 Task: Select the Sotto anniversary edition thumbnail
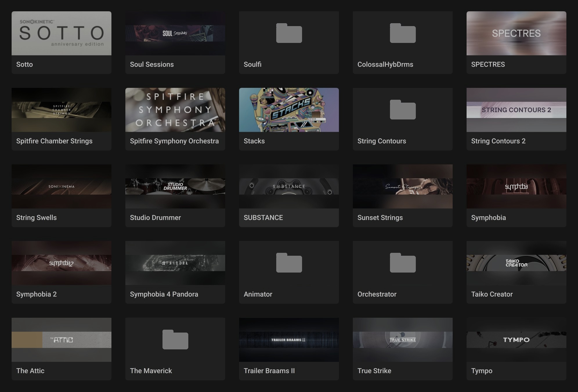point(62,33)
